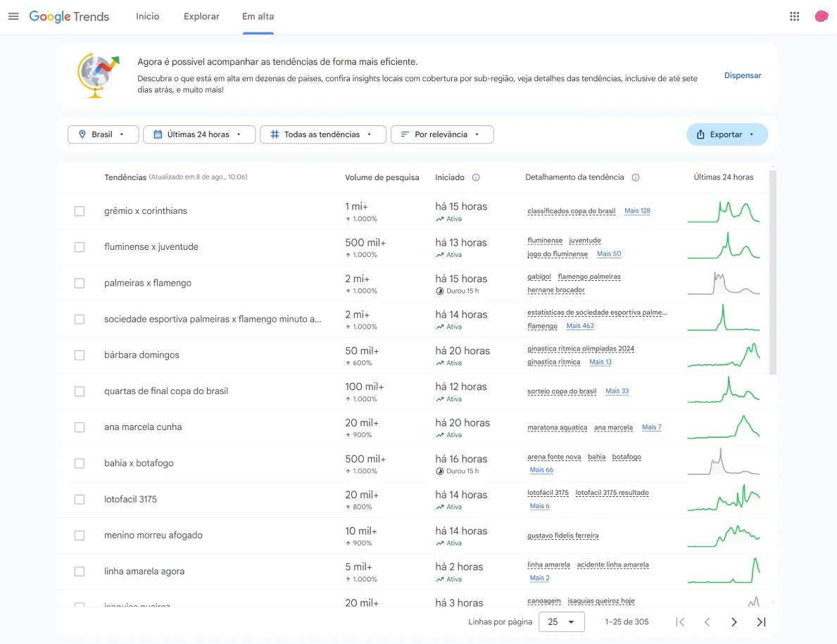This screenshot has height=644, width=837.
Task: Switch to the Explorar tab
Action: tap(201, 17)
